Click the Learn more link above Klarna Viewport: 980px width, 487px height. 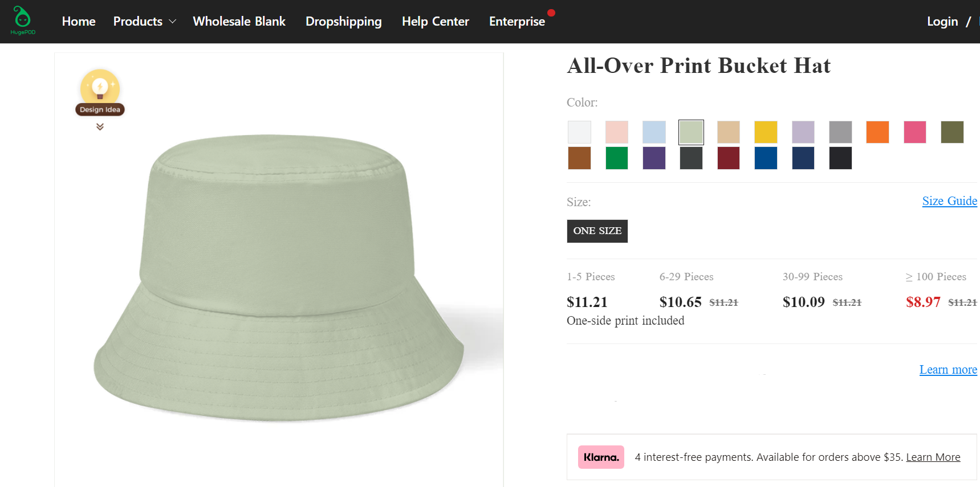coord(948,369)
